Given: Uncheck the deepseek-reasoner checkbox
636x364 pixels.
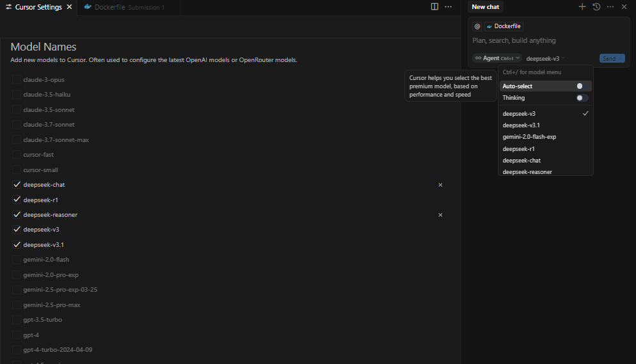Looking at the screenshot, I should (16, 214).
